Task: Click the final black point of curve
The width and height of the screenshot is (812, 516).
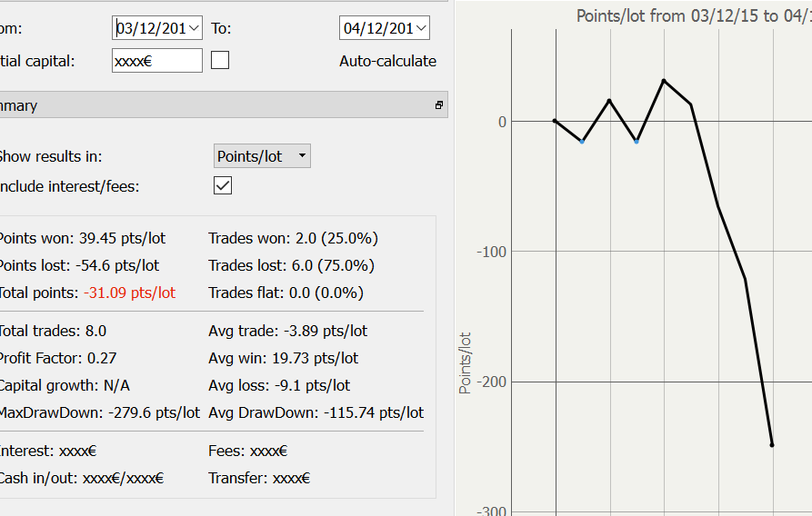Action: tap(772, 445)
